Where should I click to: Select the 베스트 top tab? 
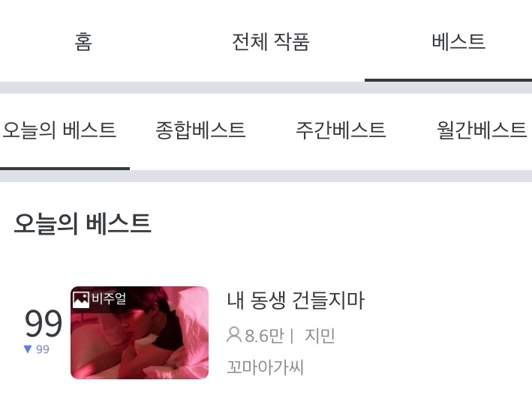[458, 42]
